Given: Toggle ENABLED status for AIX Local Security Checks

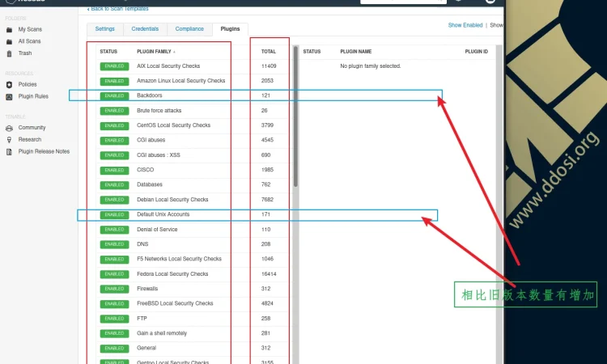Looking at the screenshot, I should 114,66.
